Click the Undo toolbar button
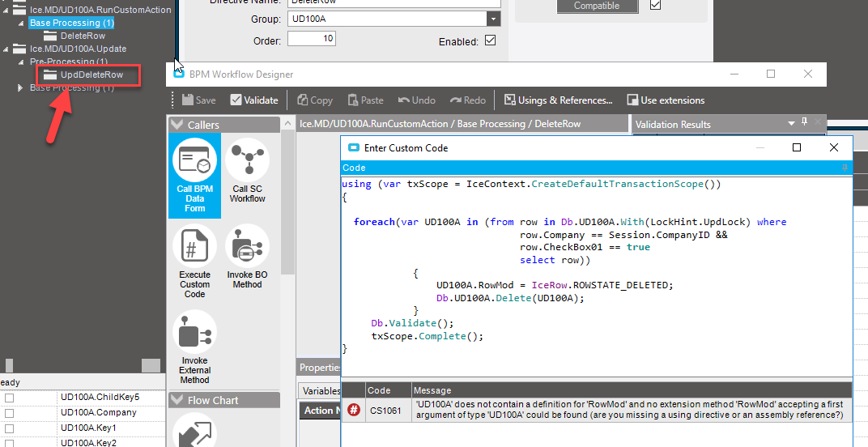 (417, 100)
